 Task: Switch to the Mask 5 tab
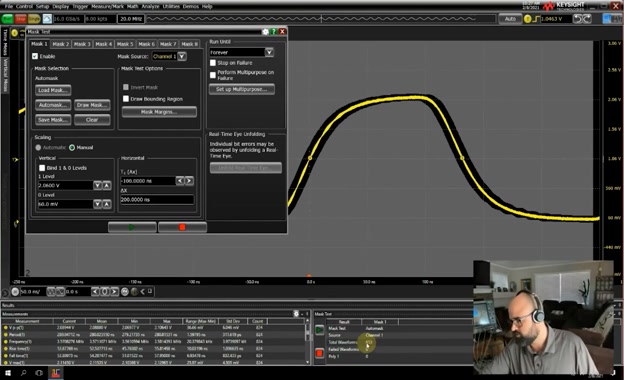point(125,44)
